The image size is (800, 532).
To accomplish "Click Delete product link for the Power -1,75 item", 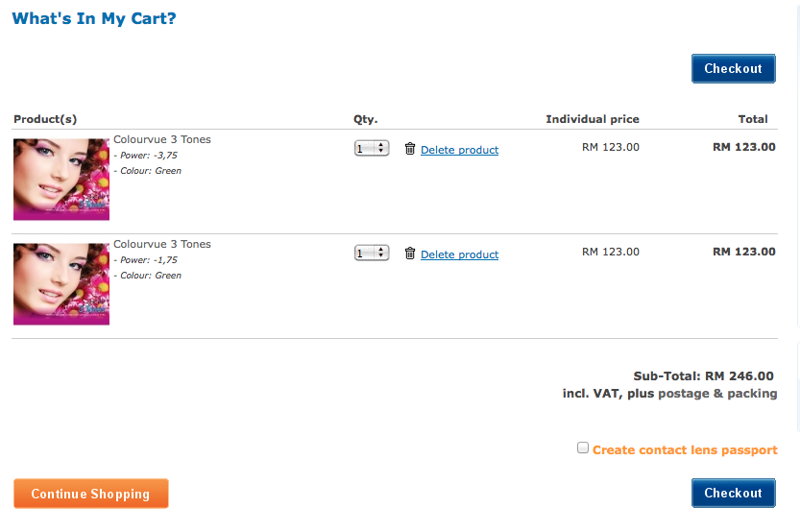I will (459, 254).
